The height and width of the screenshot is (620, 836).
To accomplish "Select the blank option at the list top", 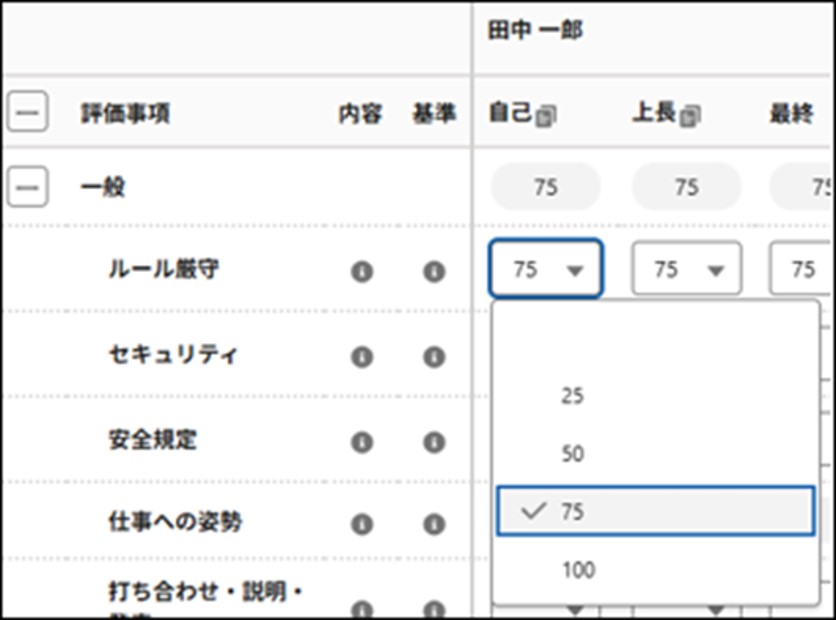I will [x=656, y=337].
